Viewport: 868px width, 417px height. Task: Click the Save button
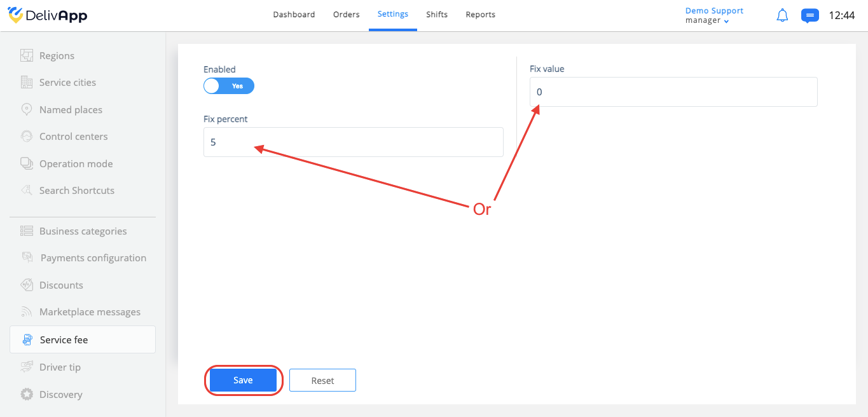(x=243, y=380)
